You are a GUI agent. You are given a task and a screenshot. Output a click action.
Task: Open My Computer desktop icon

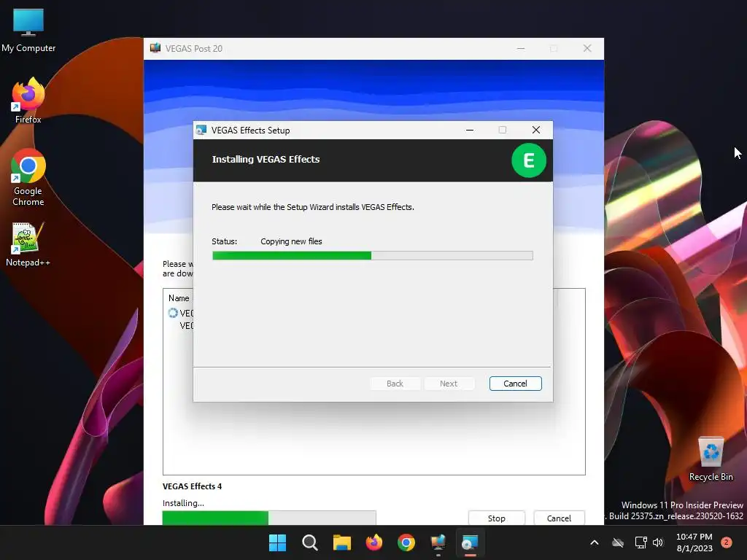[28, 31]
